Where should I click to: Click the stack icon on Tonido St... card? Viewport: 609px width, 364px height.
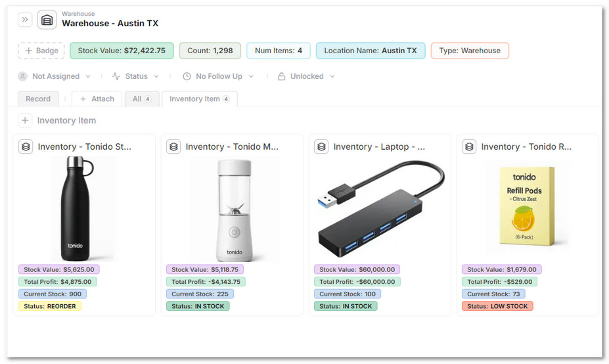(x=26, y=147)
